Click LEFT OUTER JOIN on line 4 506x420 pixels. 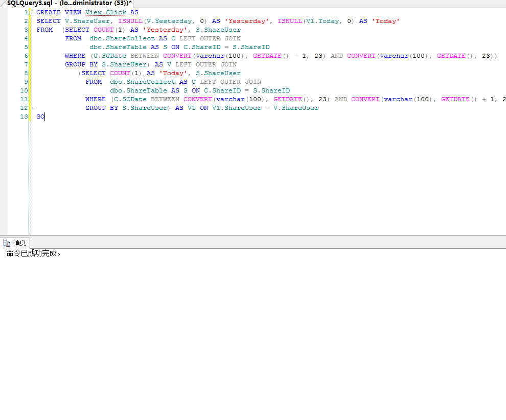210,39
